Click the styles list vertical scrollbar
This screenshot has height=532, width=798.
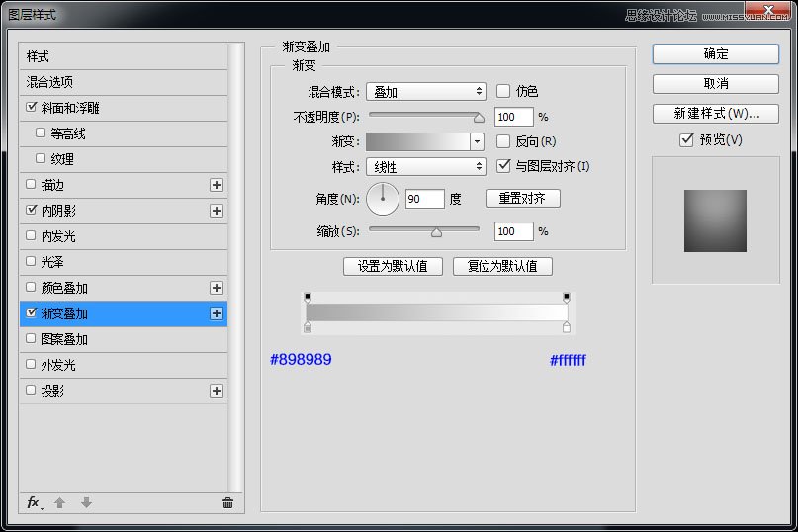pos(235,267)
